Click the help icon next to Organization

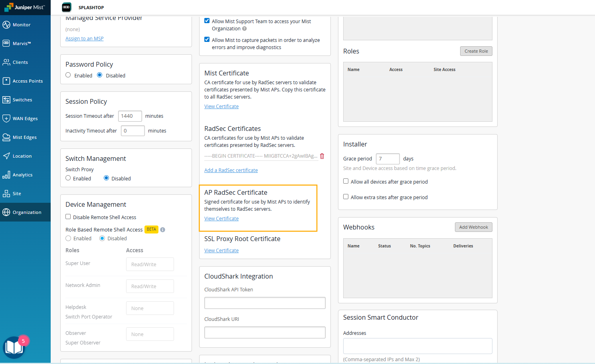click(x=245, y=29)
